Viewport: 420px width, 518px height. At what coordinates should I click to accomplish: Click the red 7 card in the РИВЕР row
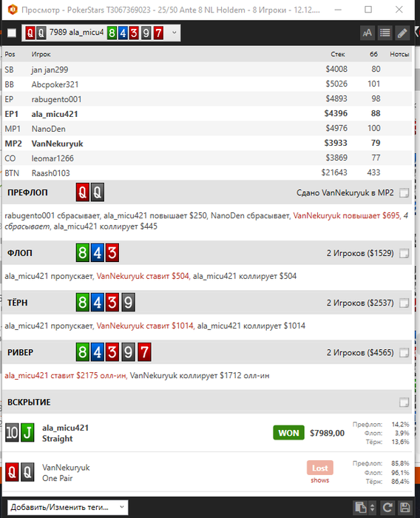point(144,352)
